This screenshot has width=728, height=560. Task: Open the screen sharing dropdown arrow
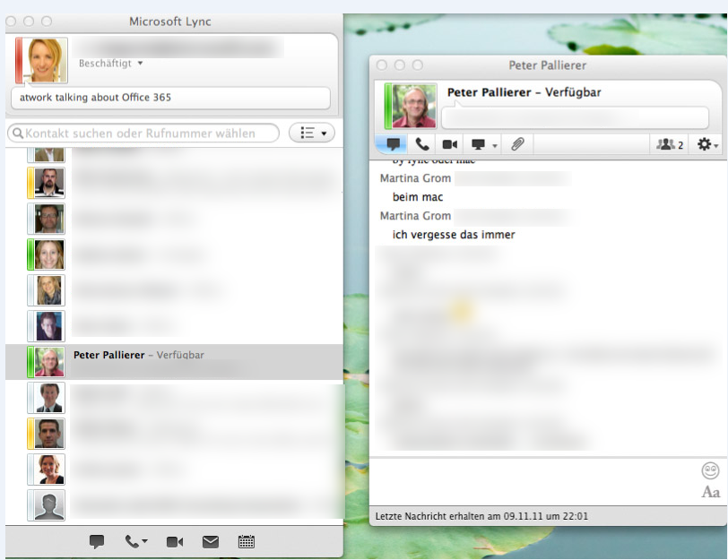click(495, 146)
